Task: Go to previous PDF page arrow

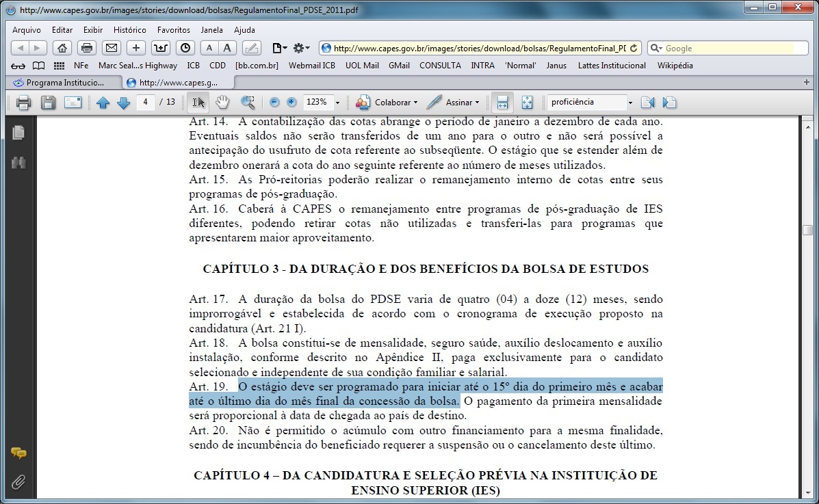Action: point(103,103)
